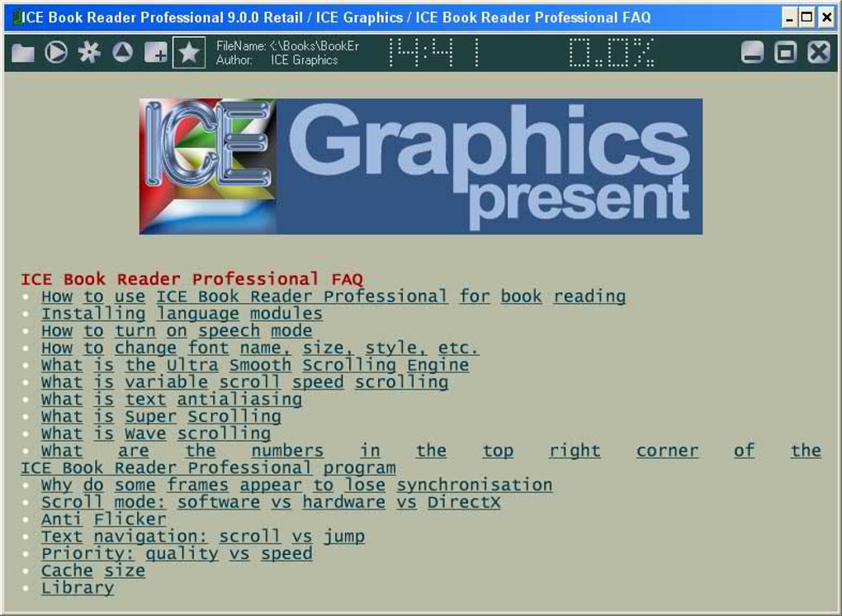The image size is (842, 616).
Task: Click the reading percentage indicator 0.0%
Action: coord(611,53)
